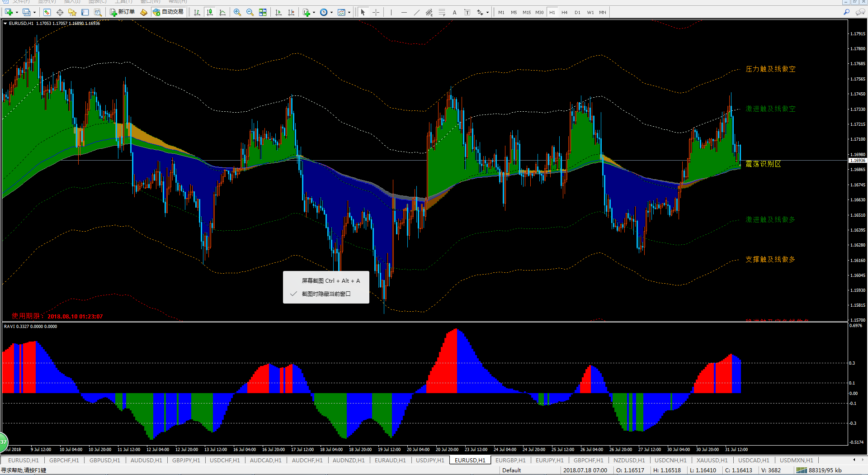868x475 pixels.
Task: Show the Navigator panel
Action: [72, 12]
